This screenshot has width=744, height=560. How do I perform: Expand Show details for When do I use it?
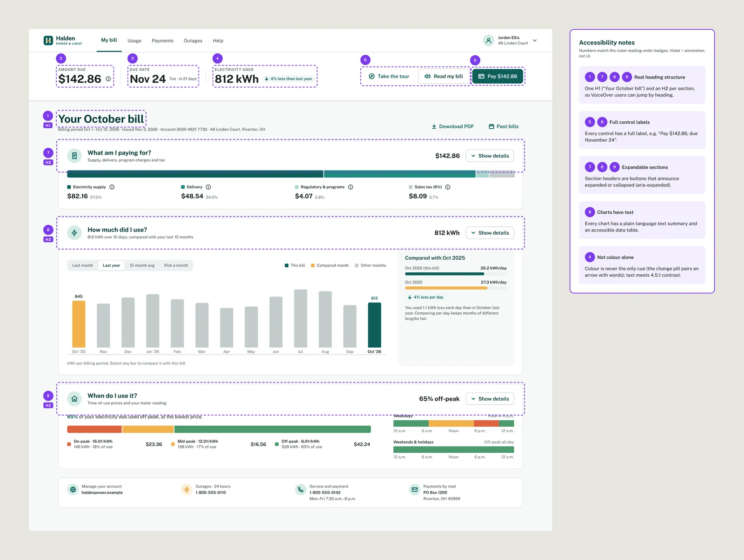pos(490,399)
